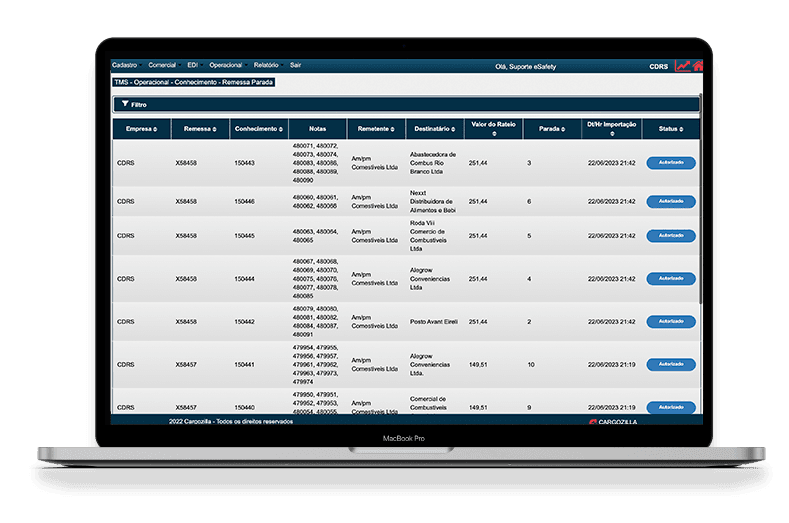Click the red chart icon in header
789x523 pixels.
[682, 67]
